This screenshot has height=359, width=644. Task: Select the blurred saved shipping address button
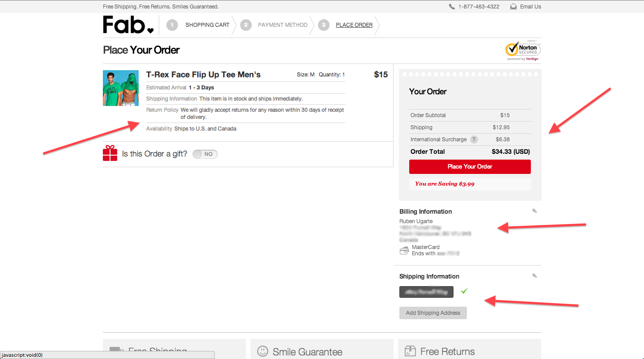pos(426,292)
